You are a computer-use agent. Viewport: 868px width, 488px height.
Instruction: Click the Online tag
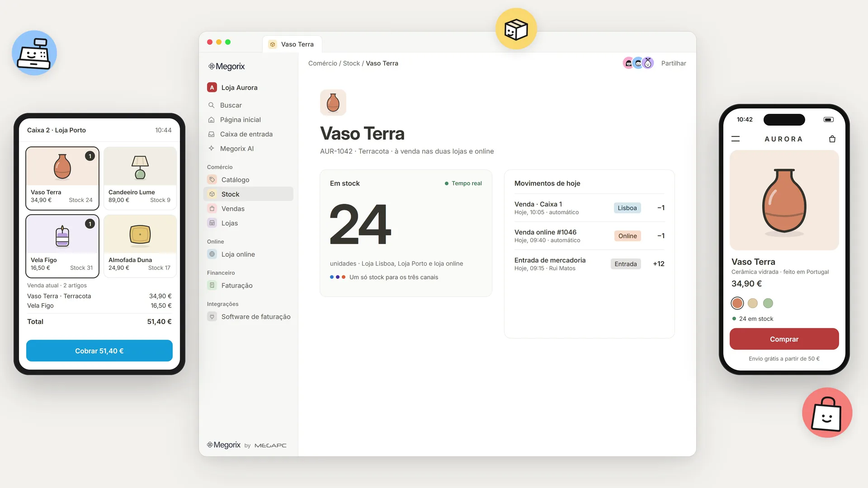pos(627,236)
